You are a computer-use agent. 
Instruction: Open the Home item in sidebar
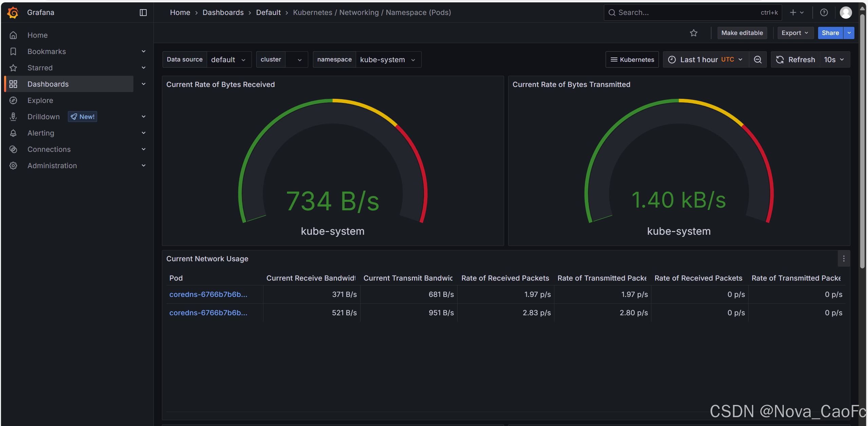click(x=37, y=35)
